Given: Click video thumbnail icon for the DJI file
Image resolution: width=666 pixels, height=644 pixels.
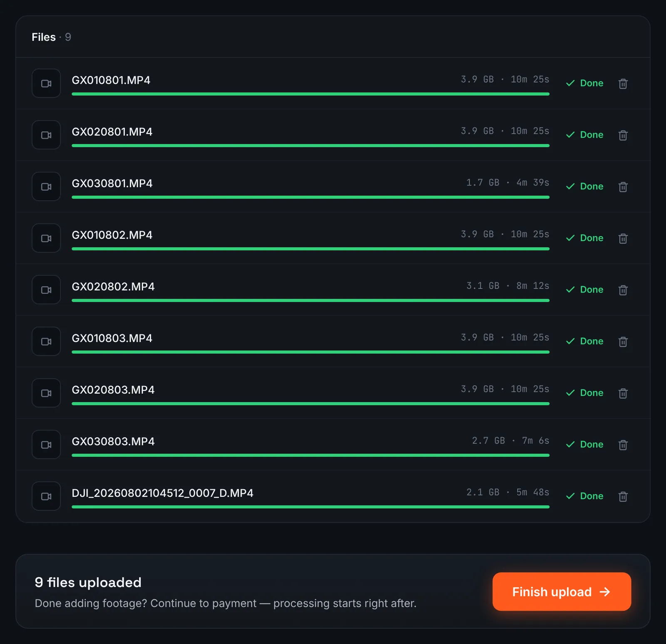Looking at the screenshot, I should (x=46, y=496).
